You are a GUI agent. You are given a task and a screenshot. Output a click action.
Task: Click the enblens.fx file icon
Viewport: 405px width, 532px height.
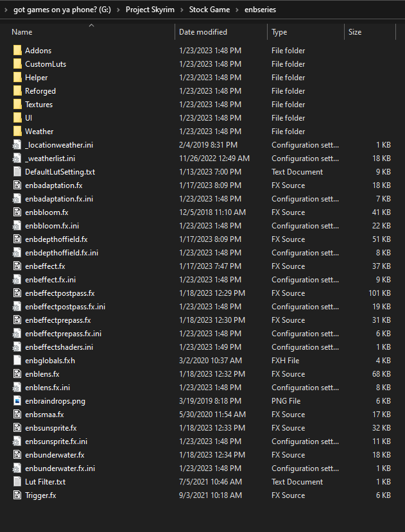click(17, 374)
